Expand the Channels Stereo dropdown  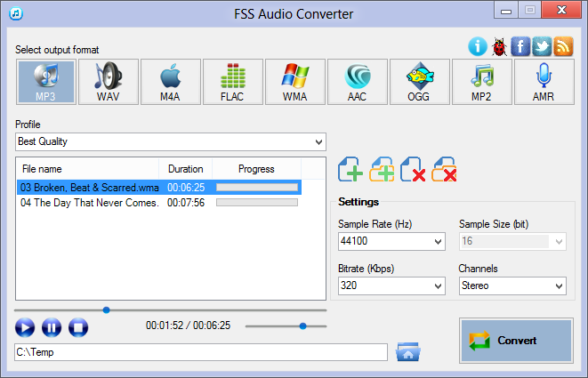click(x=559, y=286)
